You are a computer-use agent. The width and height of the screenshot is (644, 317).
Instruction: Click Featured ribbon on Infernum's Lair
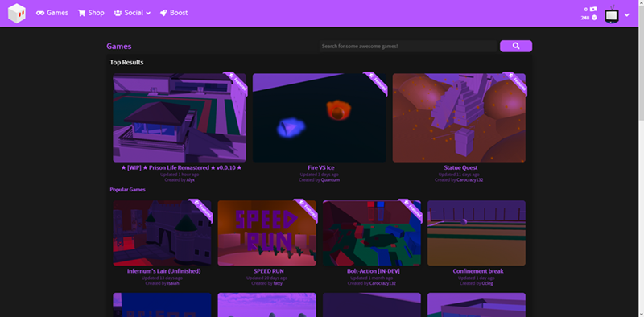pos(203,208)
